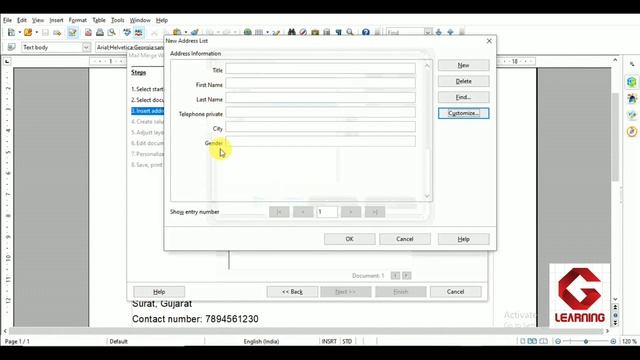Screen dimensions: 640x360
Task: Click the zoom in plus icon
Action: pyautogui.click(x=613, y=341)
